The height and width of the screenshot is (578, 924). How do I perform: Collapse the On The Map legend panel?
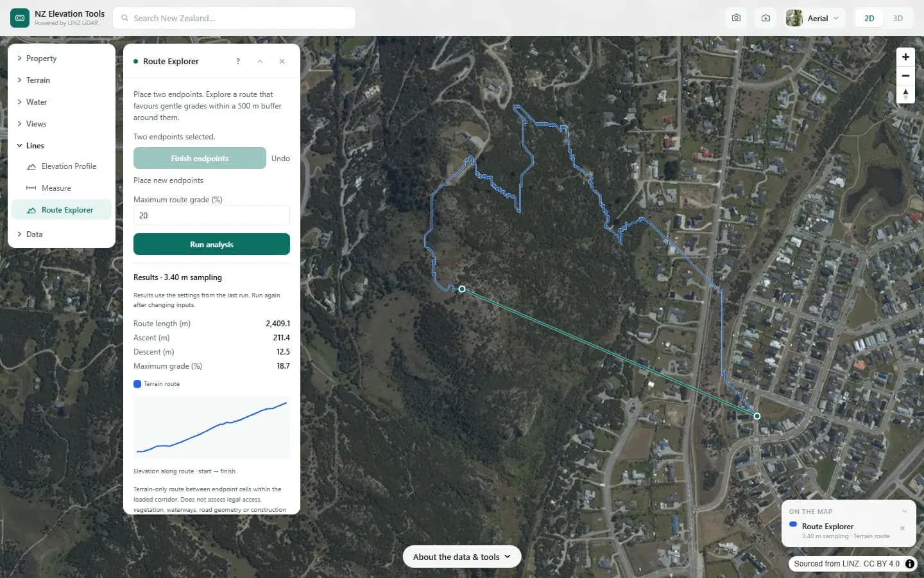(x=905, y=511)
